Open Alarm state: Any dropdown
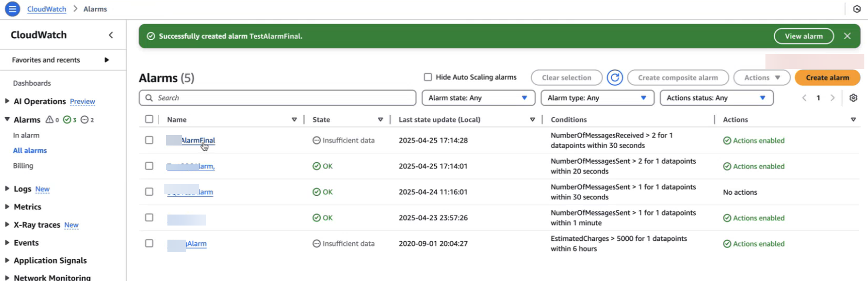This screenshot has height=281, width=868. 478,98
